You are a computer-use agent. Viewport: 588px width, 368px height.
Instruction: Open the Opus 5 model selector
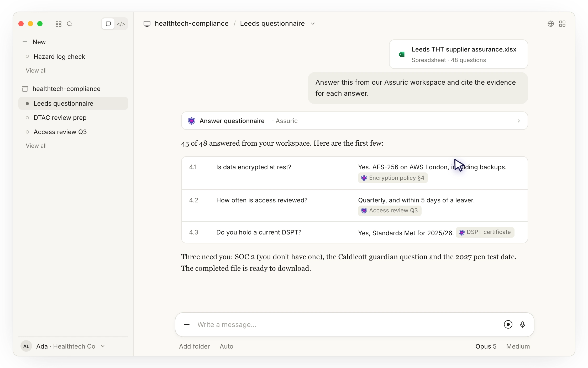point(486,346)
